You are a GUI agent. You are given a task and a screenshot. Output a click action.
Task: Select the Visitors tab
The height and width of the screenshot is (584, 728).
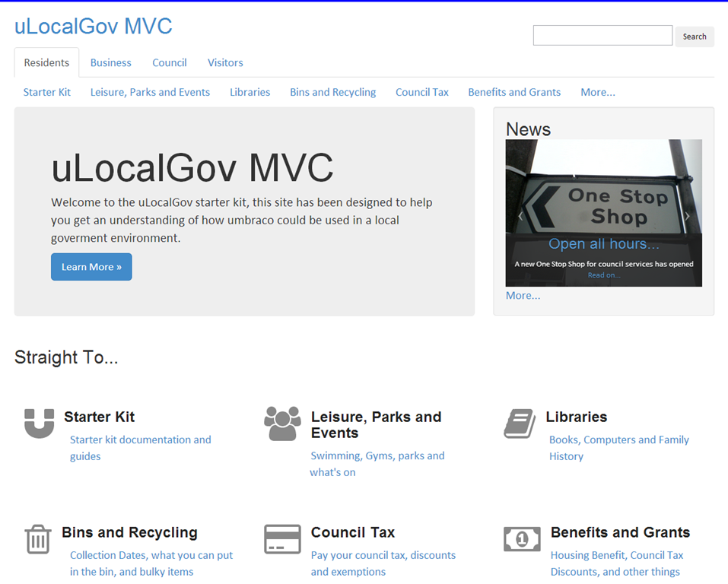225,62
